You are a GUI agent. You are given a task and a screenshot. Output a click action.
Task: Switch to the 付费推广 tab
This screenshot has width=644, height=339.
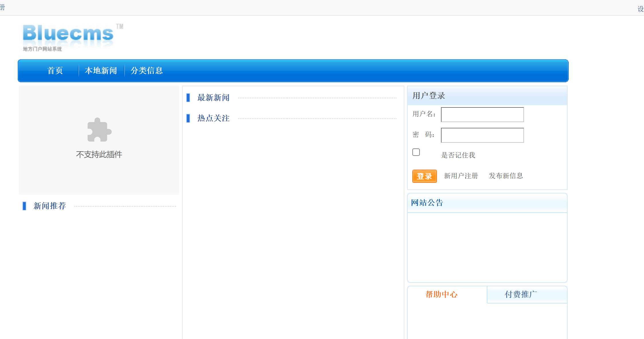[x=521, y=295]
